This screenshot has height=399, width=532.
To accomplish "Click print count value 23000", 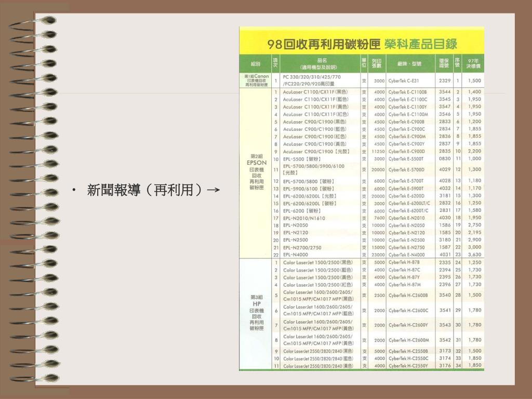I will coord(378,255).
